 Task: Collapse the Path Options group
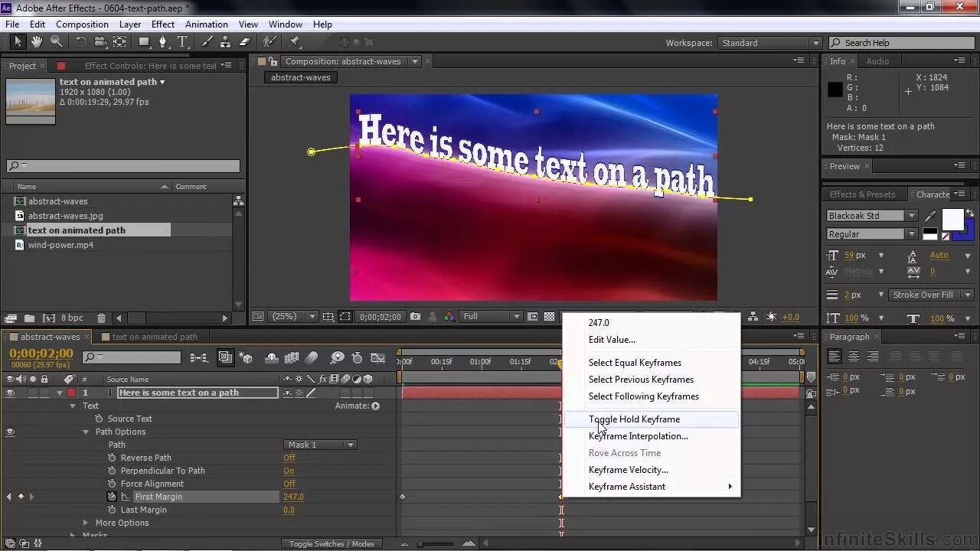click(86, 432)
